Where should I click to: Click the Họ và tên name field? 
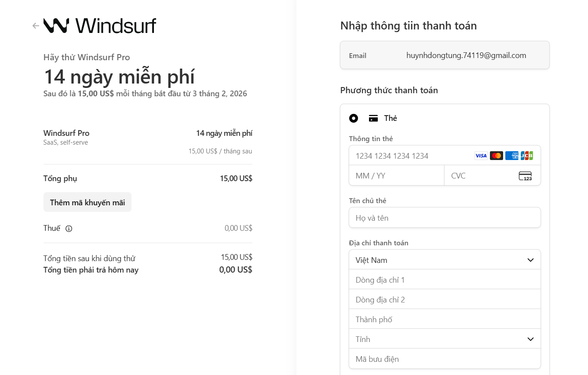445,217
